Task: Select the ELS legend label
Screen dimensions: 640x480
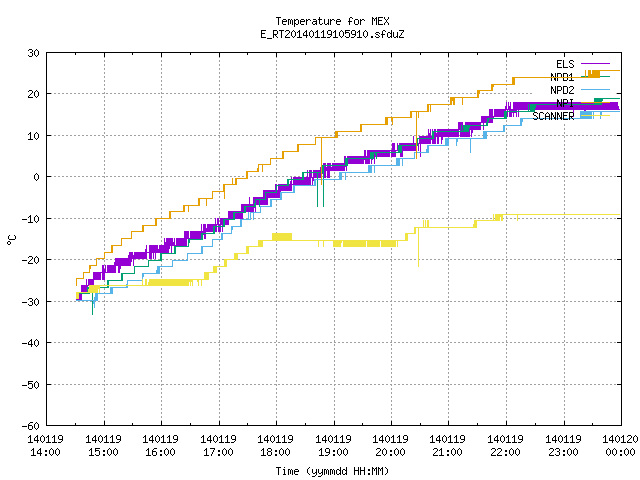Action: 565,64
